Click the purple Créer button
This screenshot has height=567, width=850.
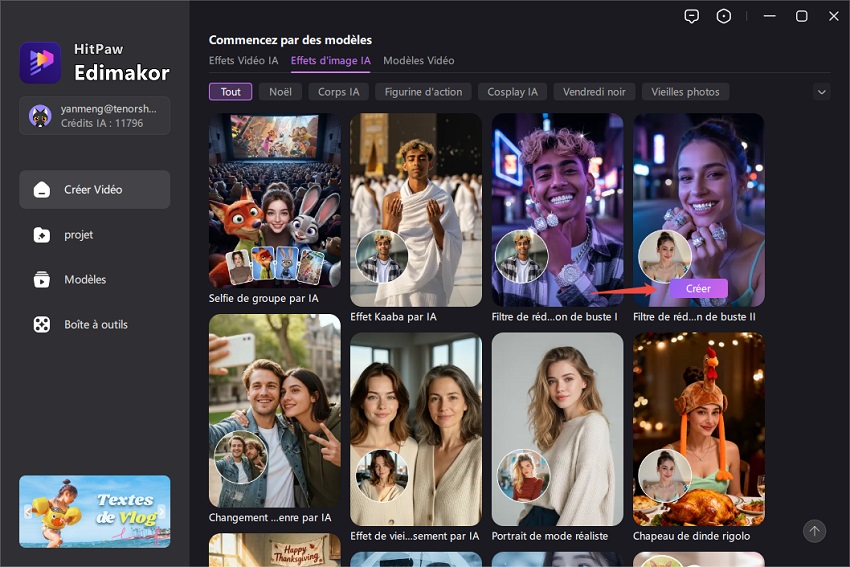[698, 288]
